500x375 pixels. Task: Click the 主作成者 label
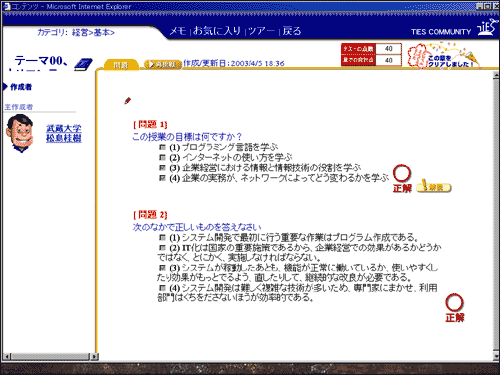(19, 107)
